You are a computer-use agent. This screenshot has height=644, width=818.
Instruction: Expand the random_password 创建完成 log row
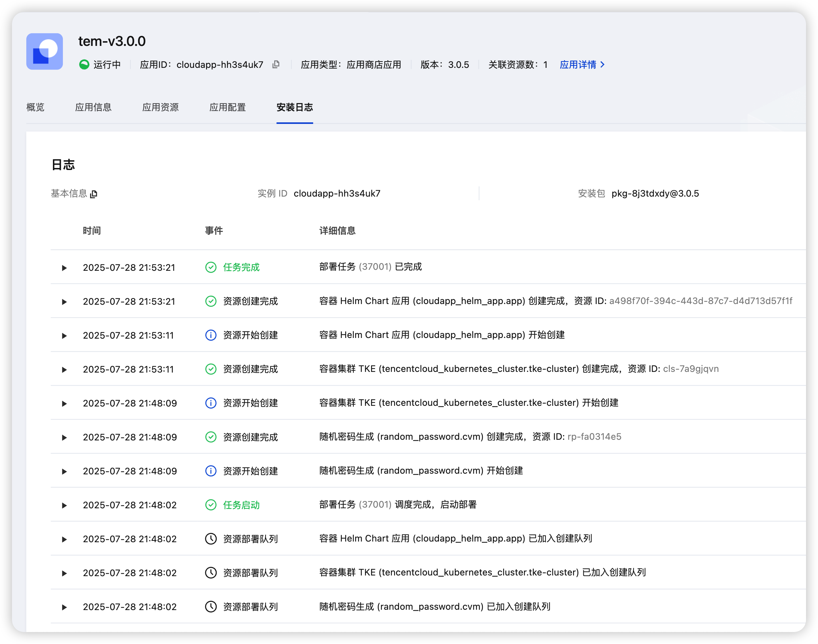[64, 437]
